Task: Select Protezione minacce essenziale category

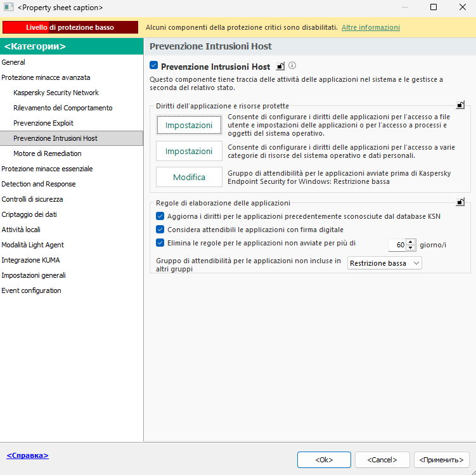Action: [72, 169]
